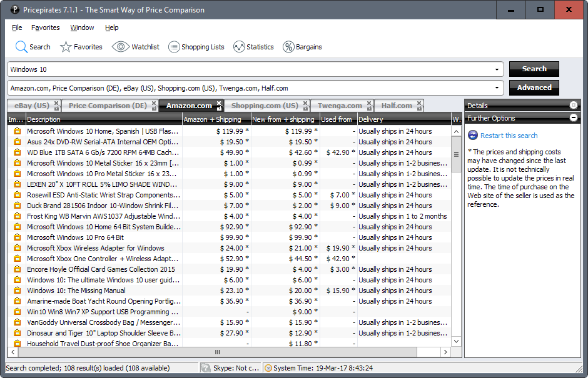This screenshot has width=588, height=378.
Task: Click the vertical scrollbar thumb
Action: [456, 154]
